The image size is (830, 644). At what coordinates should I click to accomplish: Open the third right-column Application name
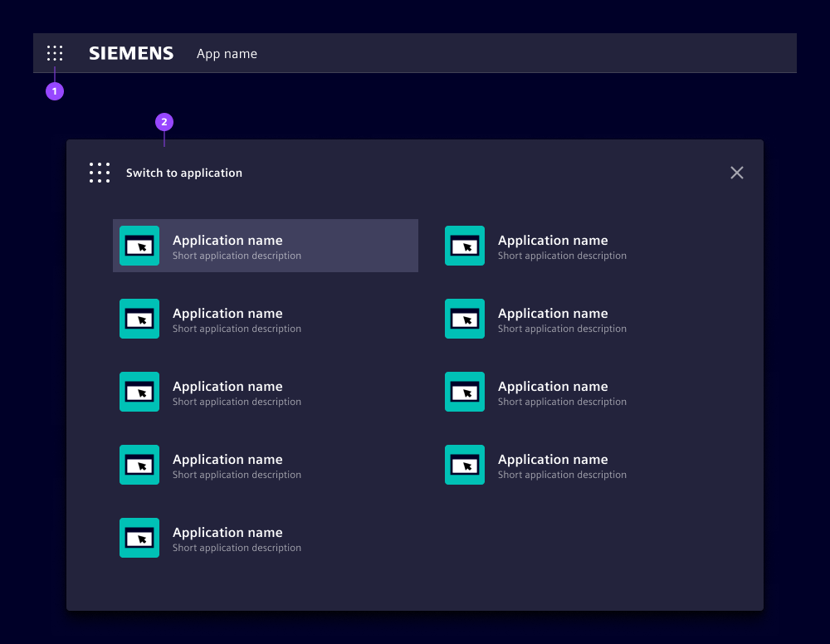pyautogui.click(x=553, y=387)
